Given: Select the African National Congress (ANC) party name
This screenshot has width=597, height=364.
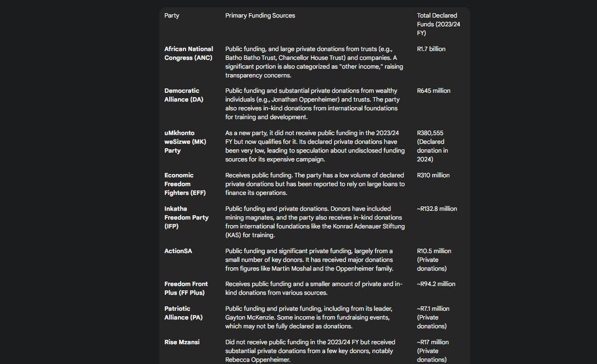Looking at the screenshot, I should click(x=188, y=53).
